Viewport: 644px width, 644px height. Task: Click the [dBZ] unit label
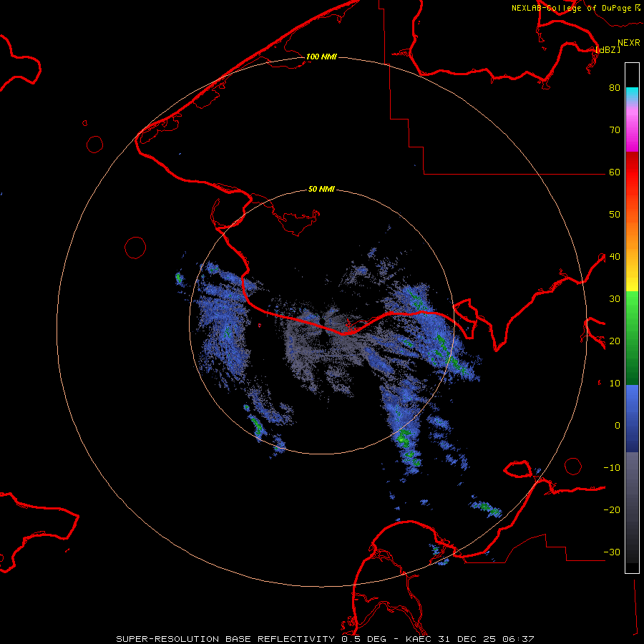click(x=608, y=49)
